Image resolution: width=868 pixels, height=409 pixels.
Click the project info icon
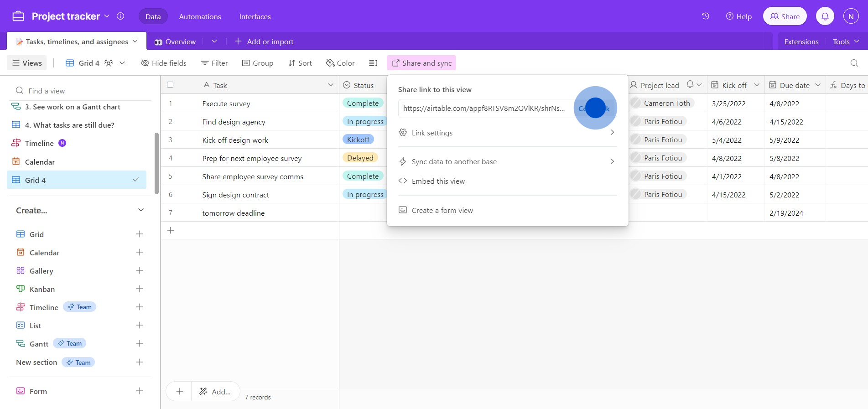[120, 16]
